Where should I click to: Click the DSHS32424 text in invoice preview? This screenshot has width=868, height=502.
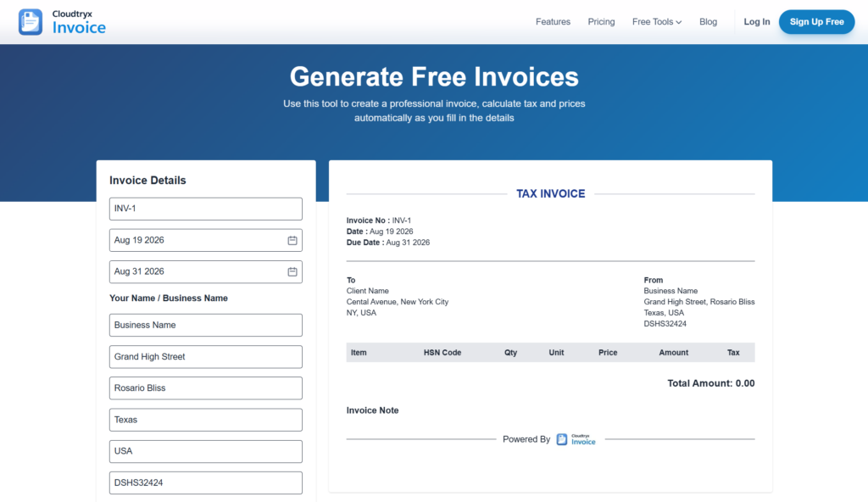(665, 324)
